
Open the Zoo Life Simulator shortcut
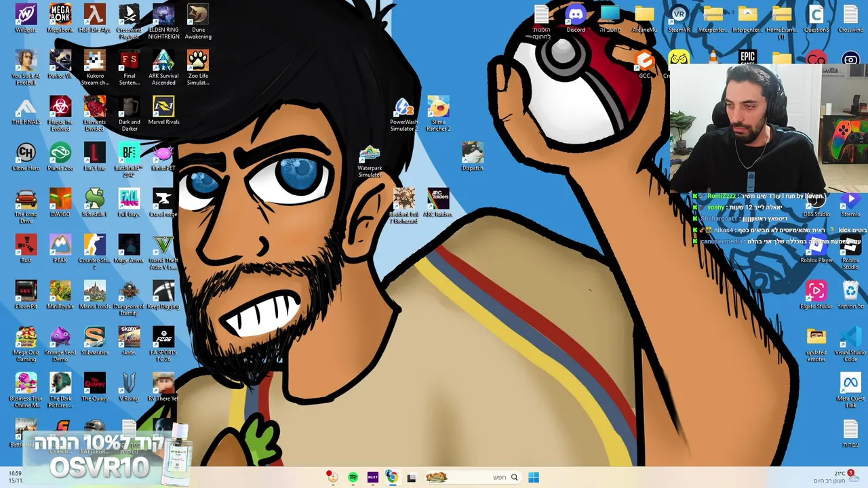[x=198, y=68]
